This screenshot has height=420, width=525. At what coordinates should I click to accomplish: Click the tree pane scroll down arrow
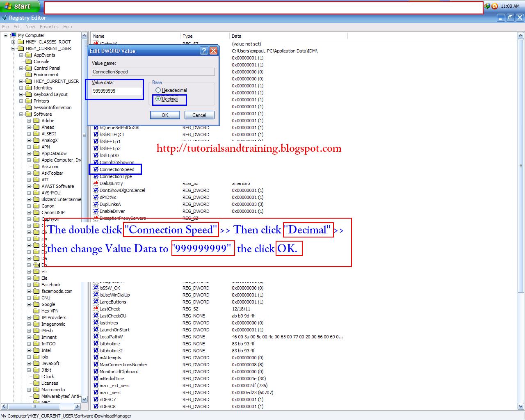(84, 399)
